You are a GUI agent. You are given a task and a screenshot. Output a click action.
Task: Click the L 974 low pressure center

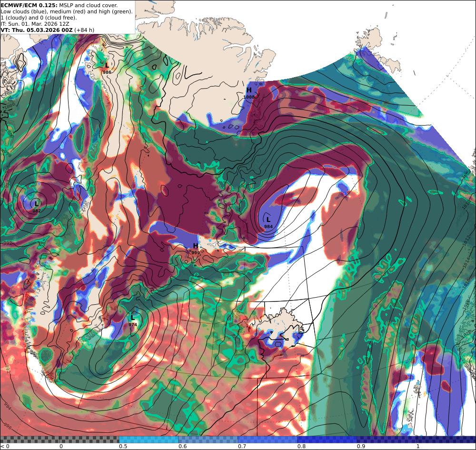(x=133, y=320)
